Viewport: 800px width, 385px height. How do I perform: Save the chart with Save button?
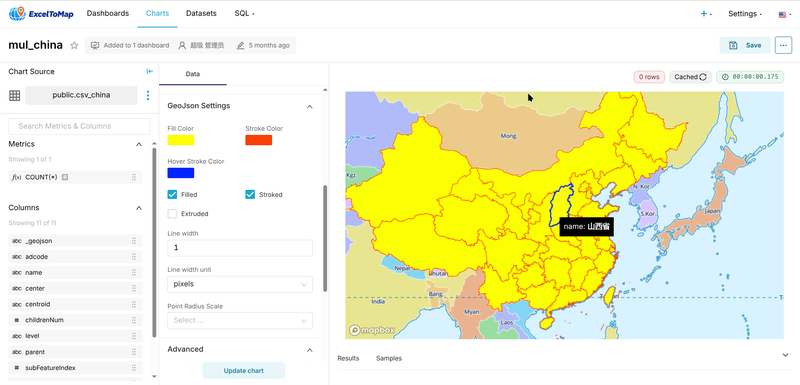pos(745,45)
